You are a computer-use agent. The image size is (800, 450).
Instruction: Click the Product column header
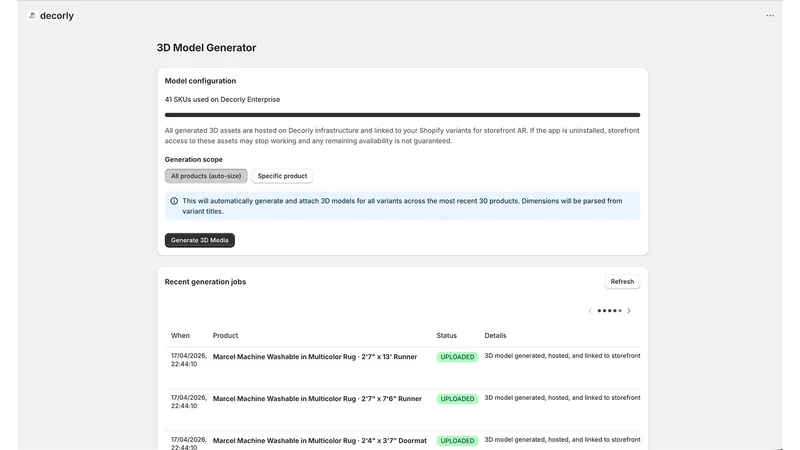(x=226, y=336)
